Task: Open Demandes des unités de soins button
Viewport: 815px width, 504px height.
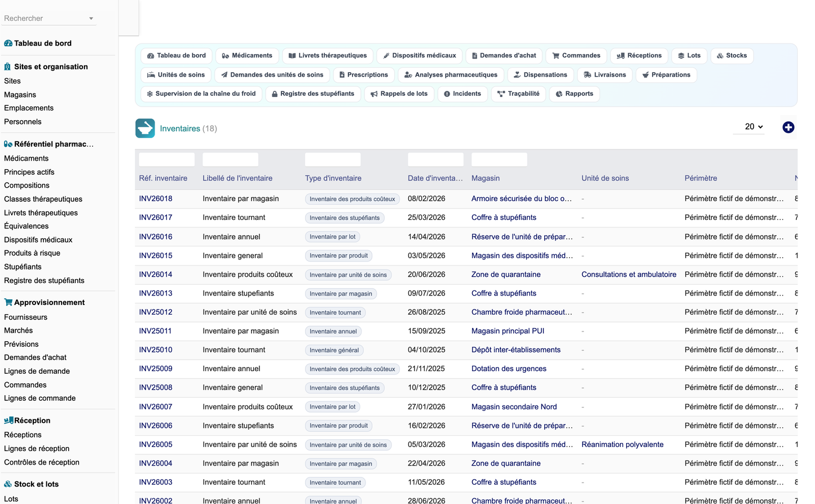Action: [x=272, y=75]
